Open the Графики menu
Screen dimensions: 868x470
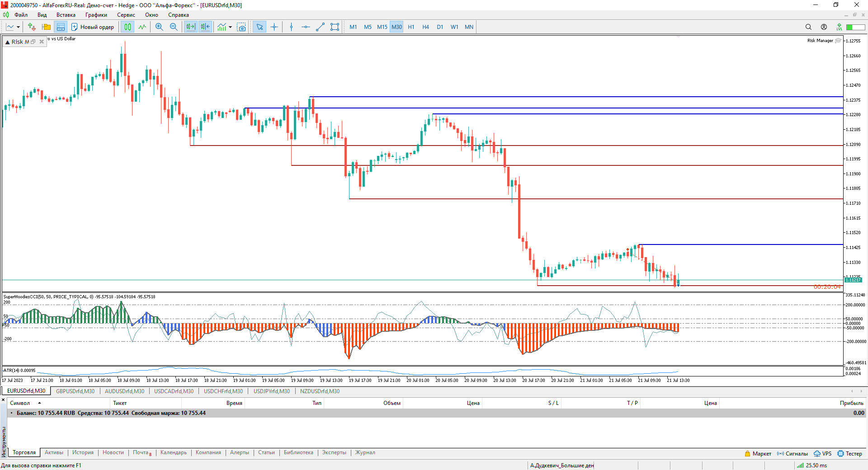pos(96,15)
